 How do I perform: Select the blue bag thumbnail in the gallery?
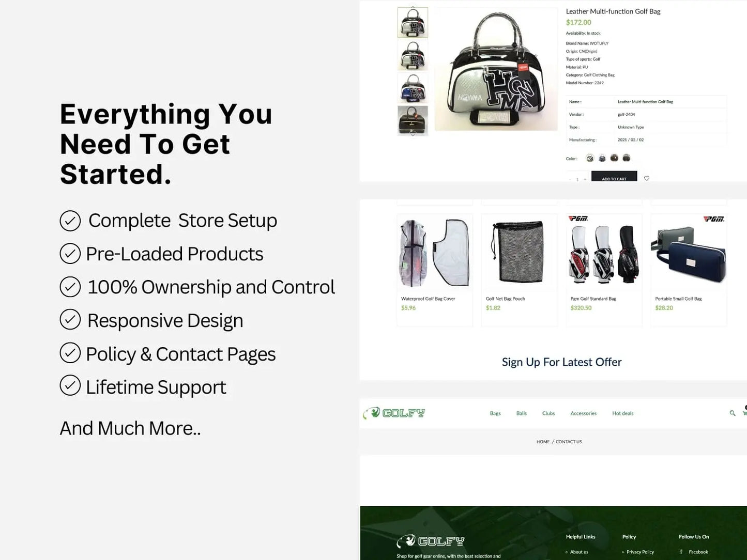point(413,88)
